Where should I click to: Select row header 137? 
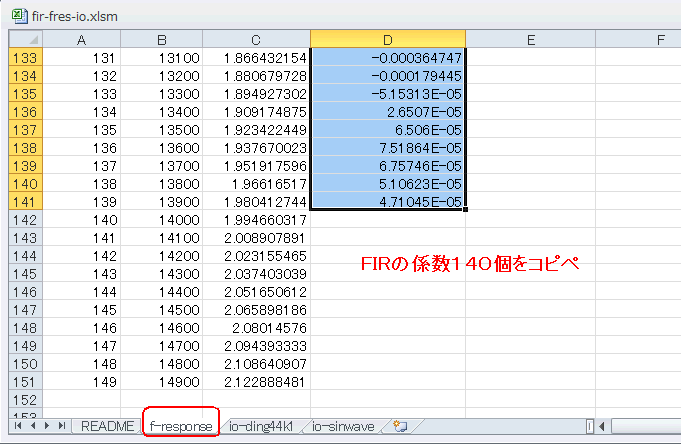pyautogui.click(x=26, y=129)
